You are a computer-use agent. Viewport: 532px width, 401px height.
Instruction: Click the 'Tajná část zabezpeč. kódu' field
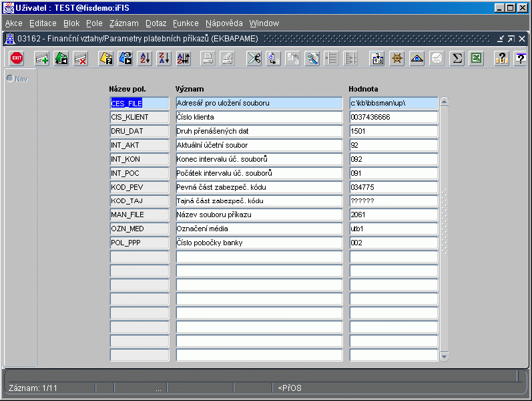click(x=259, y=201)
